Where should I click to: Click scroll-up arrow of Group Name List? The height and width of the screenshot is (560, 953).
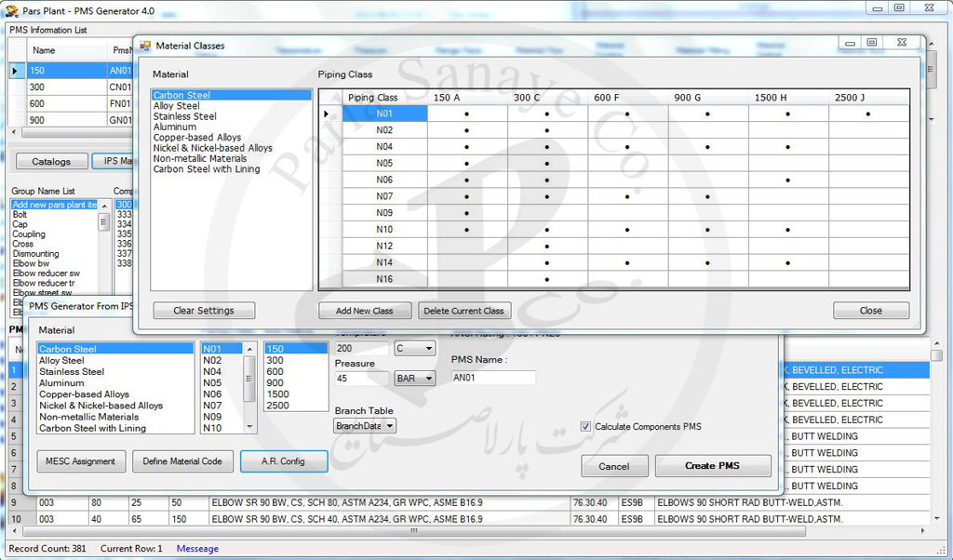[104, 206]
